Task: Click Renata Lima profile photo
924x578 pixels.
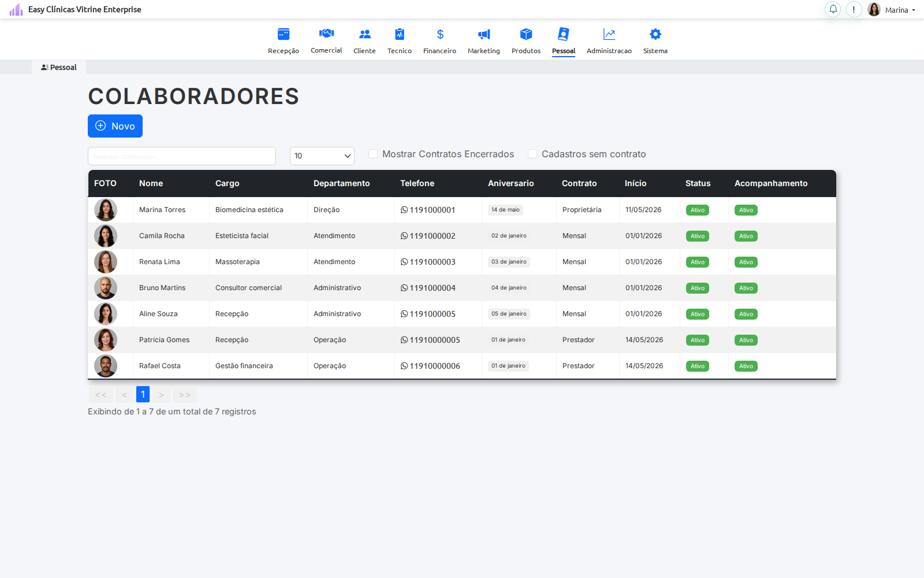Action: (106, 262)
